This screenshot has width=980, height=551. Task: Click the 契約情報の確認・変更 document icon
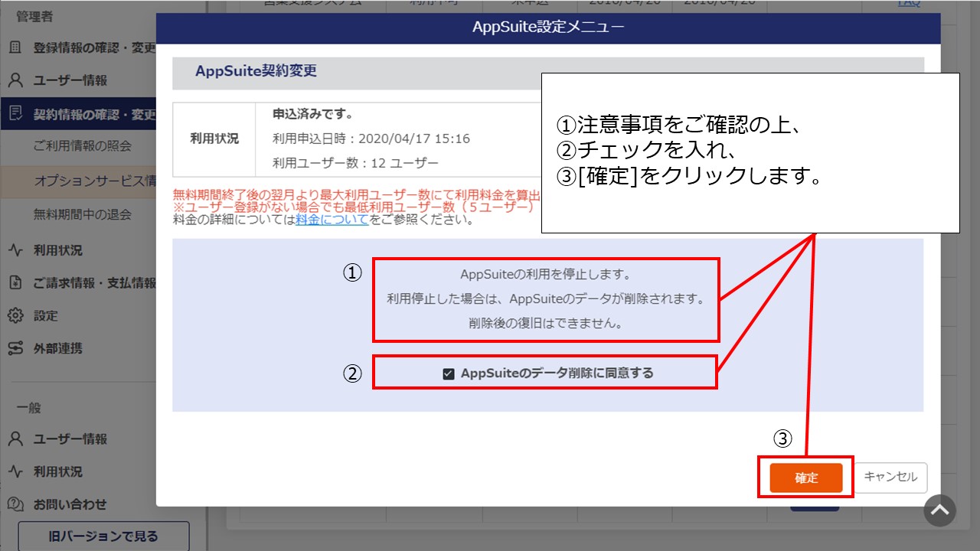pos(15,114)
